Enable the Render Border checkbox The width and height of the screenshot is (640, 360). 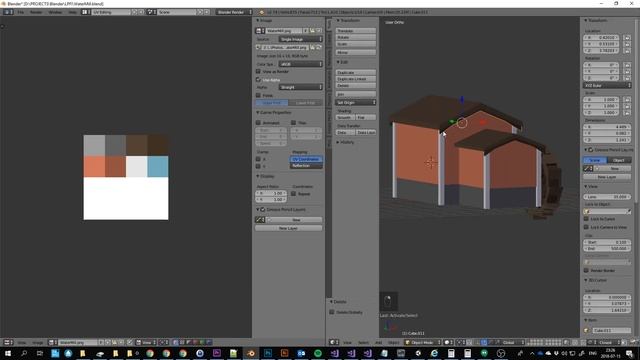[586, 270]
